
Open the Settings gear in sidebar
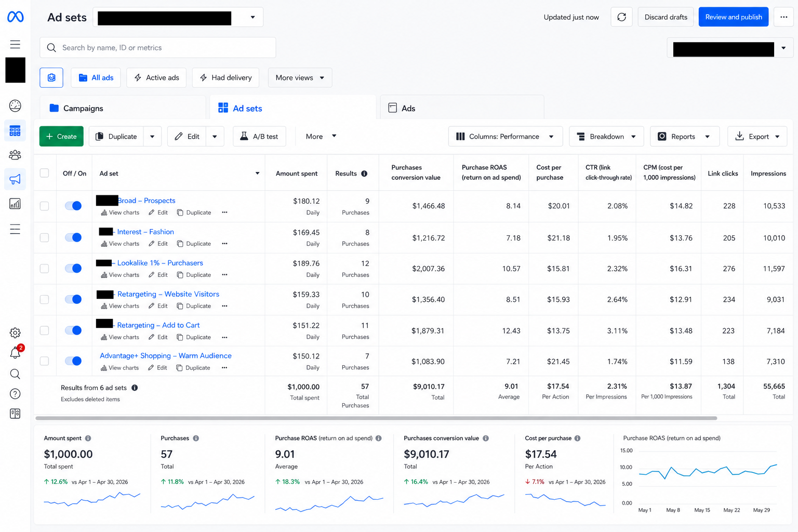coord(15,333)
